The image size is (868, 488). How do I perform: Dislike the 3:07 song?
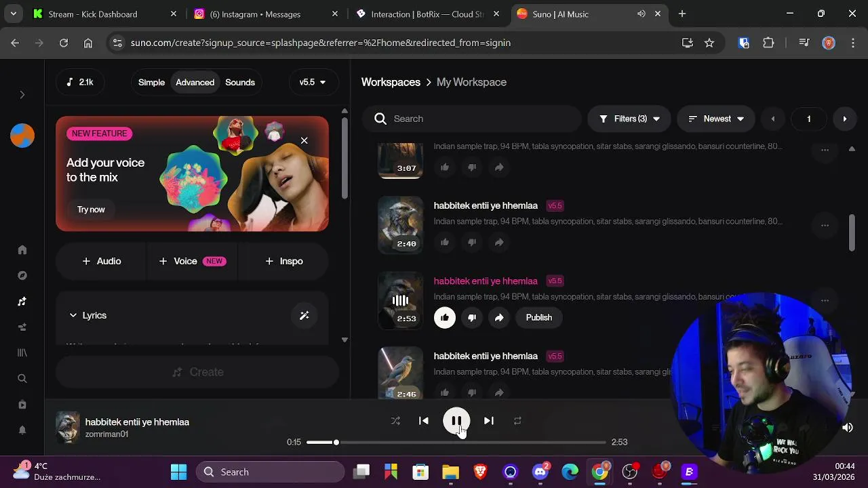pyautogui.click(x=472, y=167)
